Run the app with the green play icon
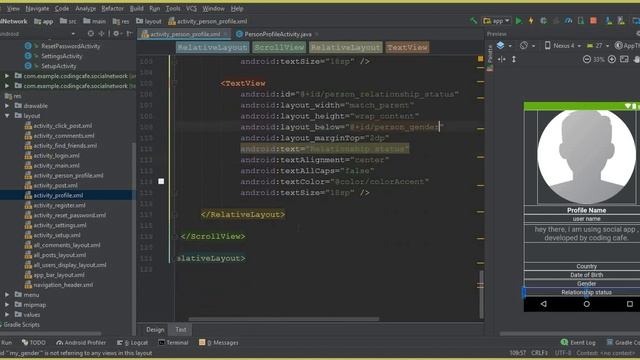 pyautogui.click(x=519, y=21)
